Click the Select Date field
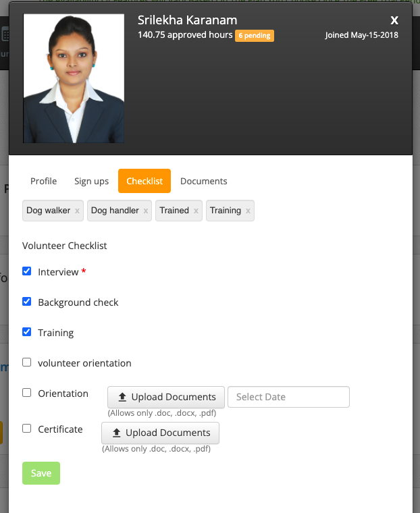Image resolution: width=420 pixels, height=513 pixels. (x=288, y=397)
